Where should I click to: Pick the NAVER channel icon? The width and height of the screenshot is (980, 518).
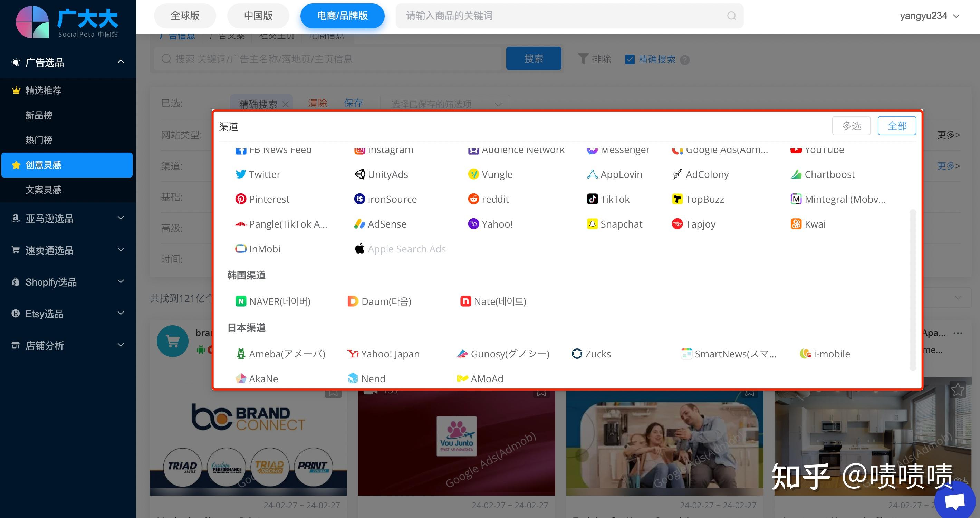pos(240,301)
